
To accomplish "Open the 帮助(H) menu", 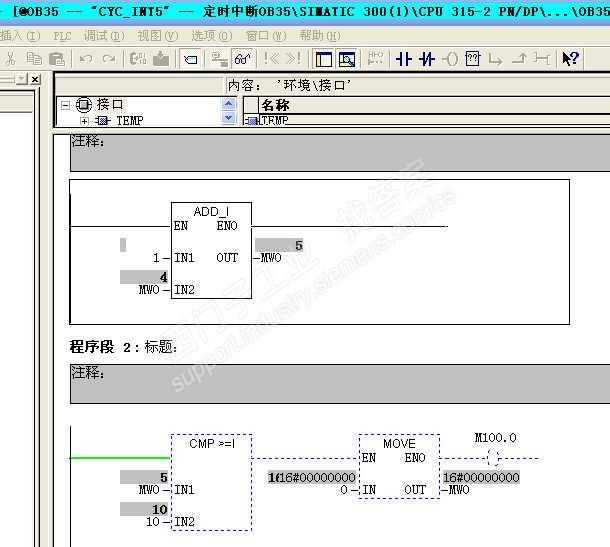I will tap(320, 36).
